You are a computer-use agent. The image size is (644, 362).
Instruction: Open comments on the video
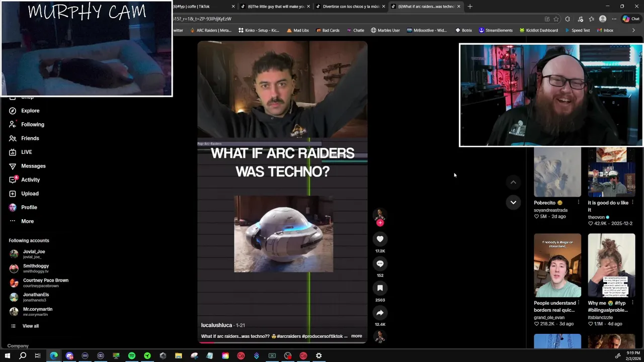(380, 263)
